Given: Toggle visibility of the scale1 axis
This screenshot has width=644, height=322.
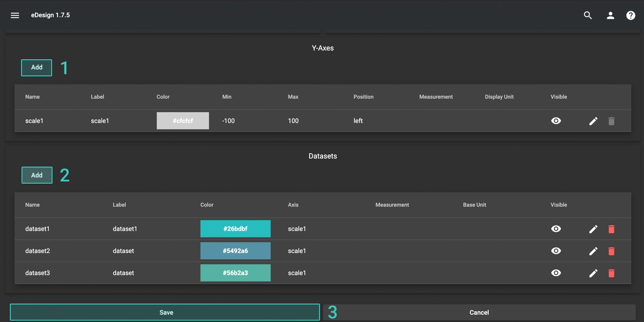Looking at the screenshot, I should [556, 121].
